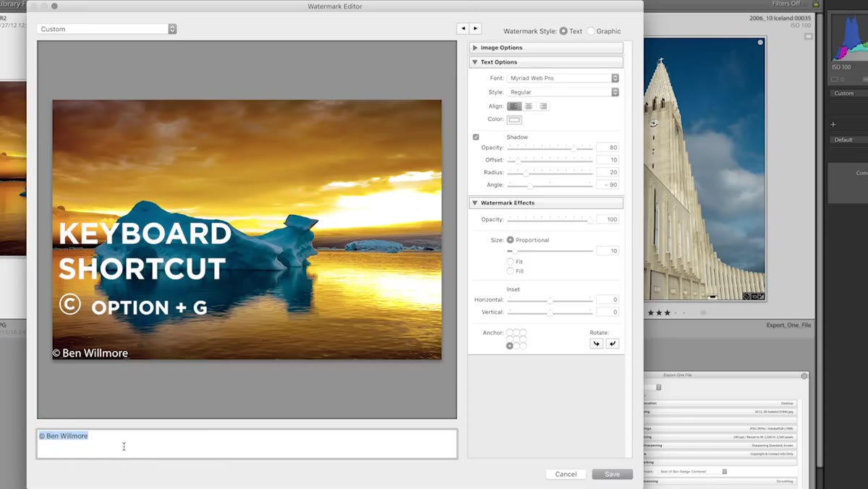Adjust the Shadow Angle slider
Image resolution: width=868 pixels, height=489 pixels.
[550, 185]
